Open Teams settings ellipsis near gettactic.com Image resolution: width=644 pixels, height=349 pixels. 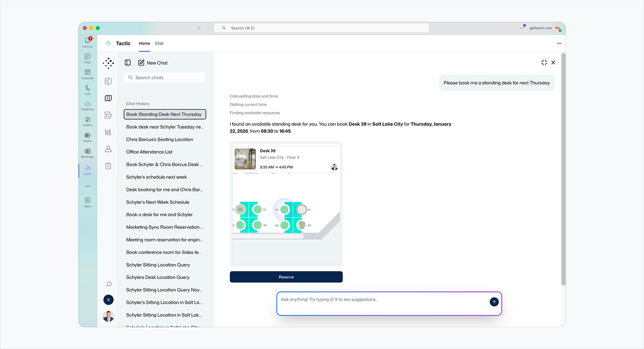point(522,28)
